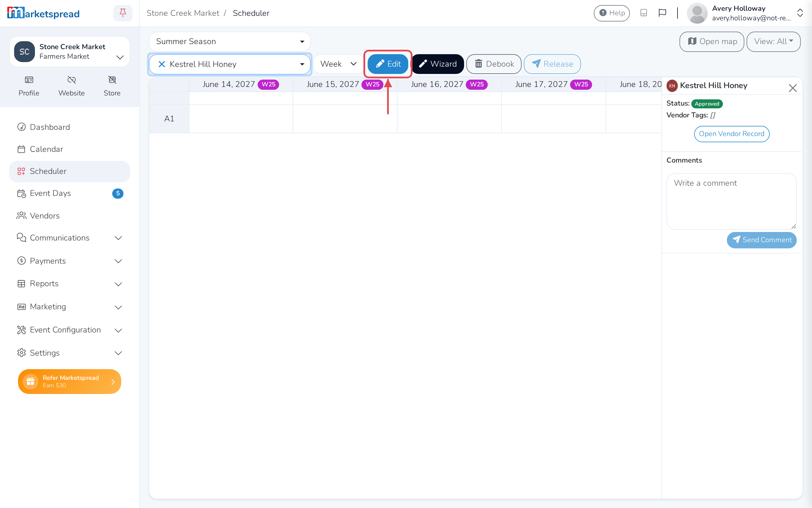Screen dimensions: 812x508
Task: Click the Refer Marketspread banner
Action: [x=69, y=381]
